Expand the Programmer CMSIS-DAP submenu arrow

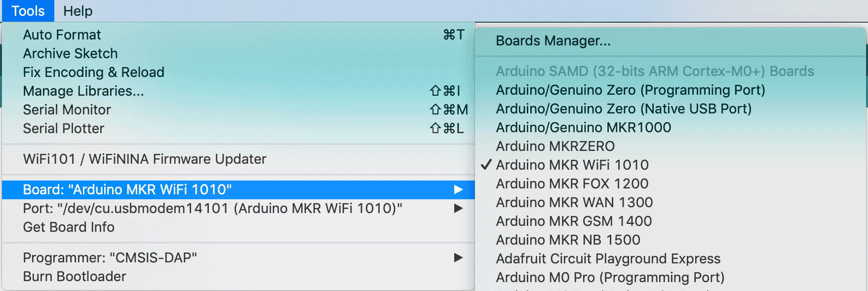(x=458, y=257)
